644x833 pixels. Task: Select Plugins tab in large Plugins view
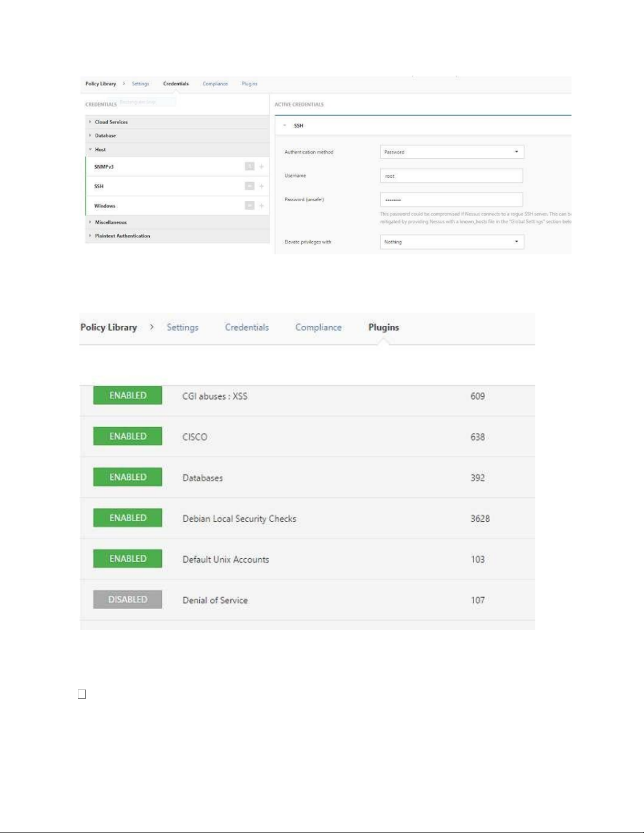point(383,327)
